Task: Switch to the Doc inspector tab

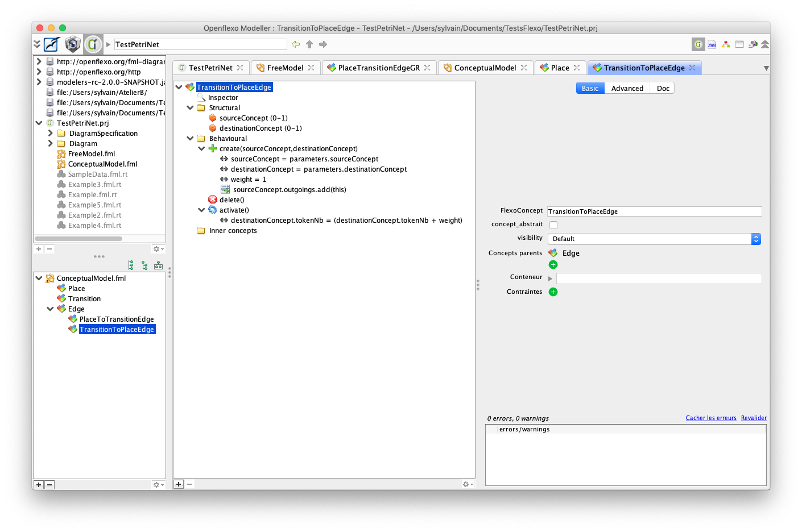Action: pos(663,88)
